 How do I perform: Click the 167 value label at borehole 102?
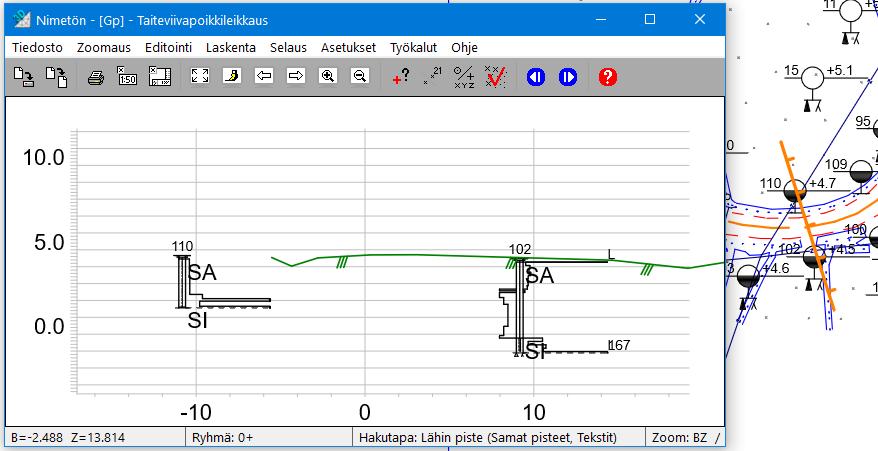point(620,345)
